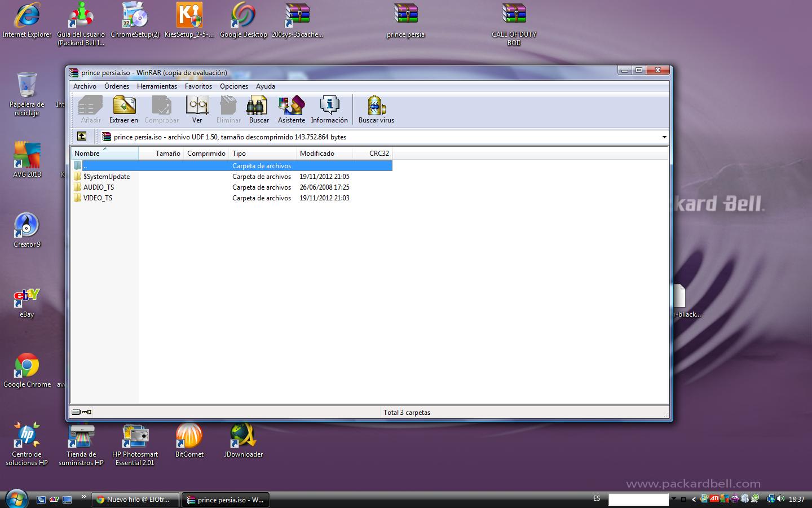Open the WinRAR window system menu icon
This screenshot has width=812, height=508.
74,72
